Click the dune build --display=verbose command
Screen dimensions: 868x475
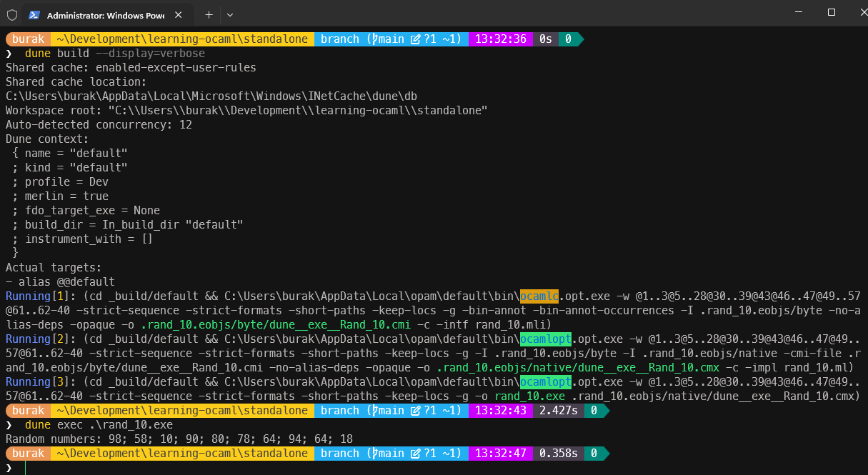click(x=114, y=54)
